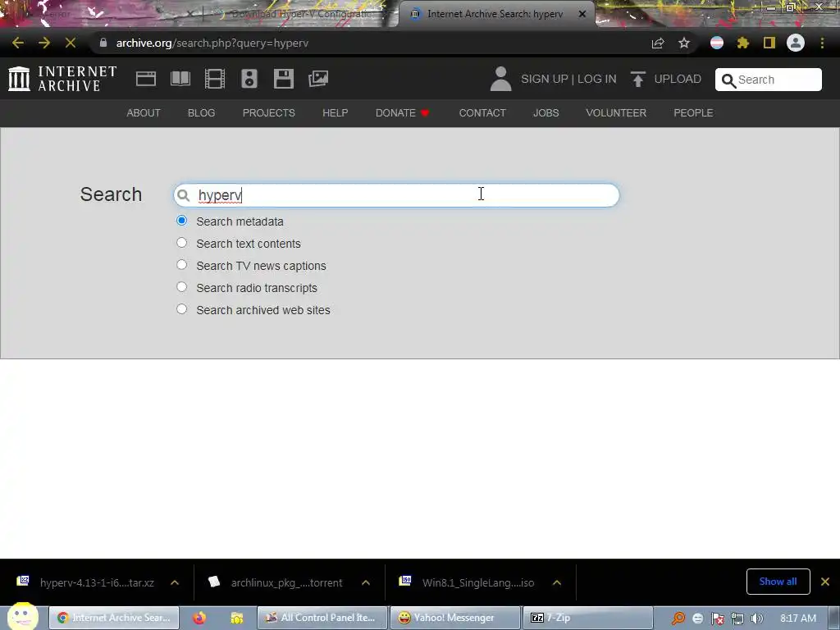Select the Search TV news captions option

(181, 265)
